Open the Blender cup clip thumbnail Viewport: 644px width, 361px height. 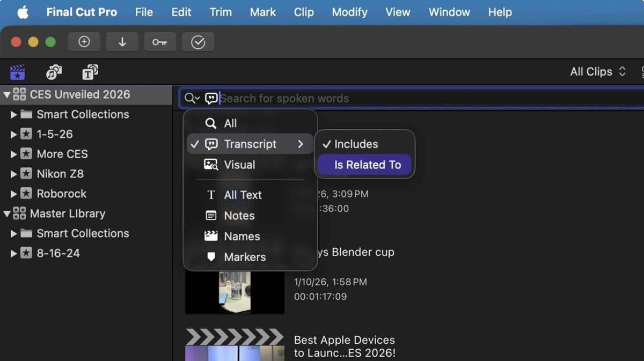click(235, 292)
